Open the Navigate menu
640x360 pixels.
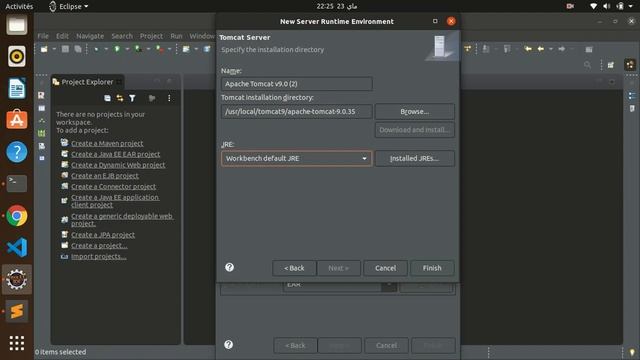90,36
